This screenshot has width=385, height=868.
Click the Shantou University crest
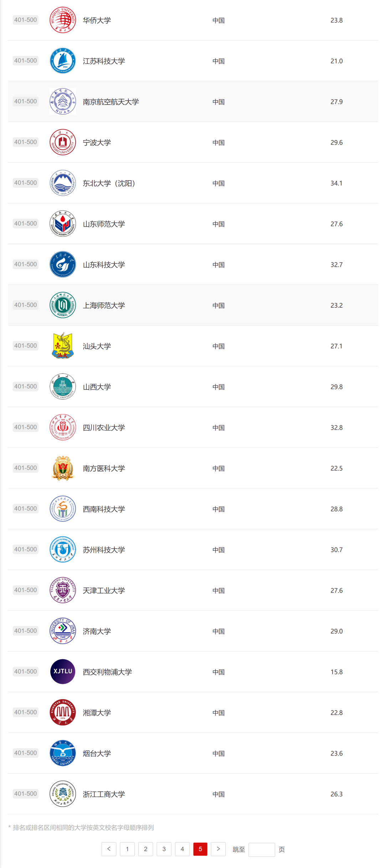pyautogui.click(x=63, y=345)
